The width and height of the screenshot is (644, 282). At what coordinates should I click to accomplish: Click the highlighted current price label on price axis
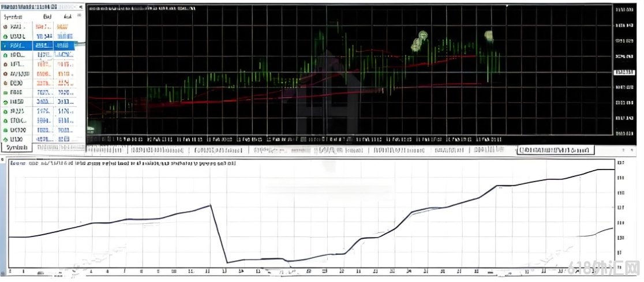623,72
